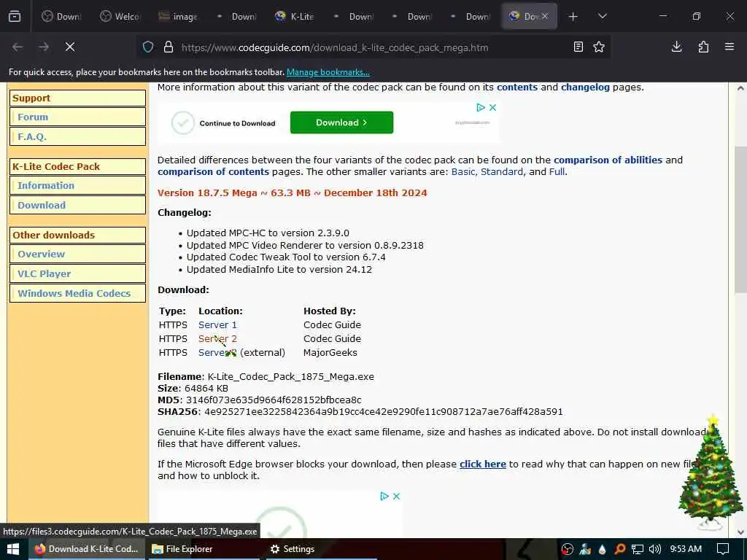The image size is (747, 560).
Task: Click the page vertical scrollbar thumb
Action: [740, 219]
